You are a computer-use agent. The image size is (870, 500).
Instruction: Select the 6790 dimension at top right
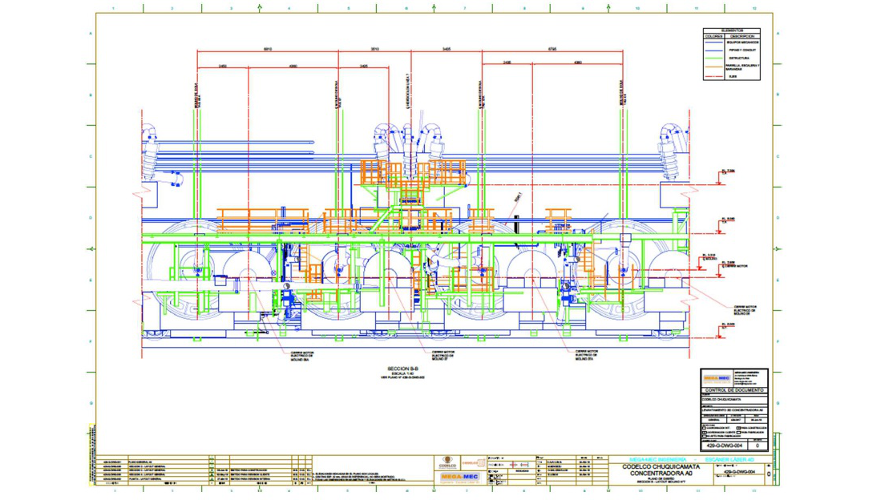(x=553, y=48)
